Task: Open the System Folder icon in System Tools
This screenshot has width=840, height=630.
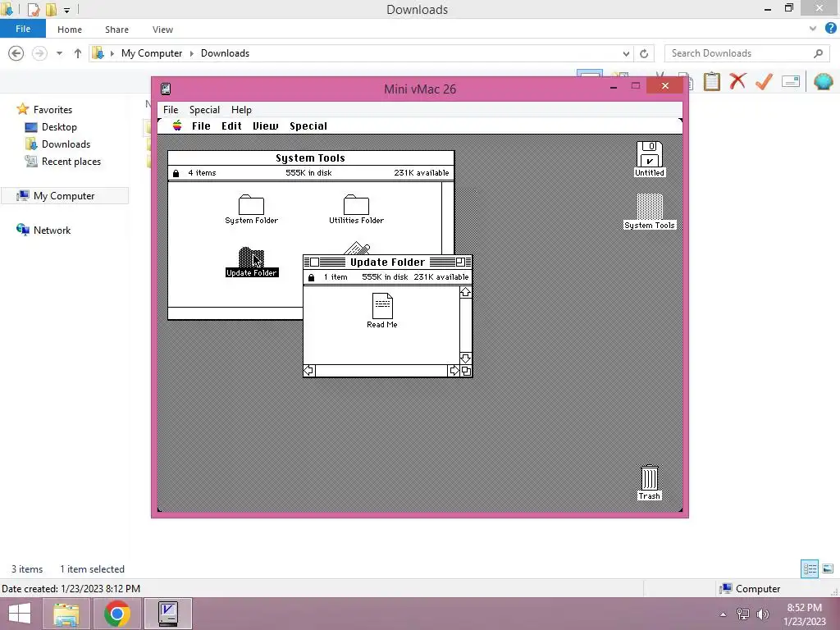Action: [x=251, y=204]
